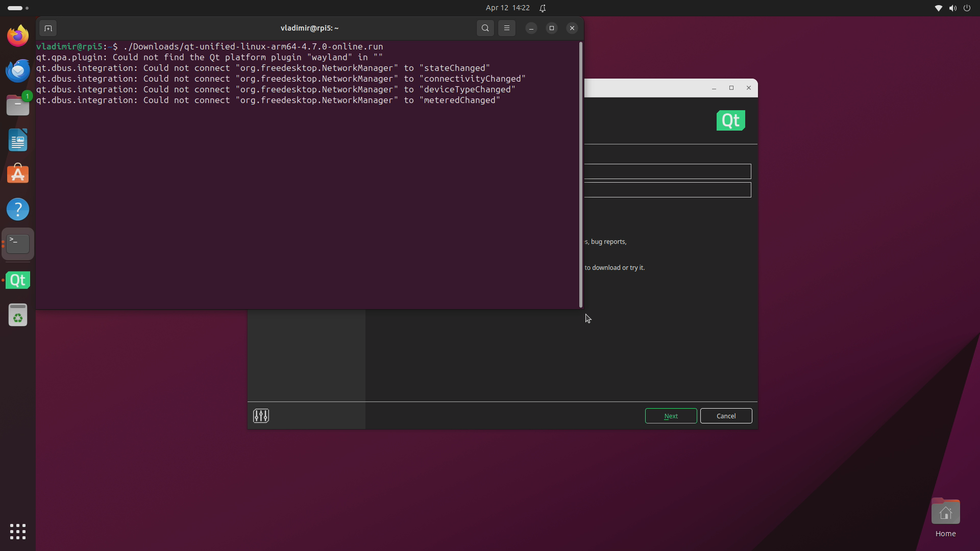This screenshot has height=551, width=980.
Task: Click Next in the Qt installer
Action: (671, 416)
